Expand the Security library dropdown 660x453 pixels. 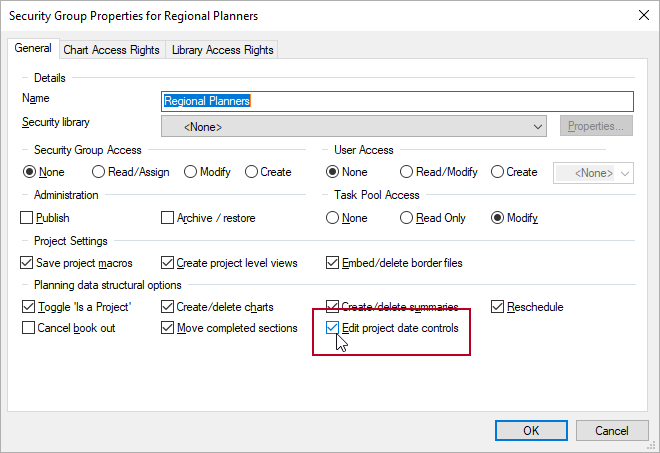coord(354,127)
